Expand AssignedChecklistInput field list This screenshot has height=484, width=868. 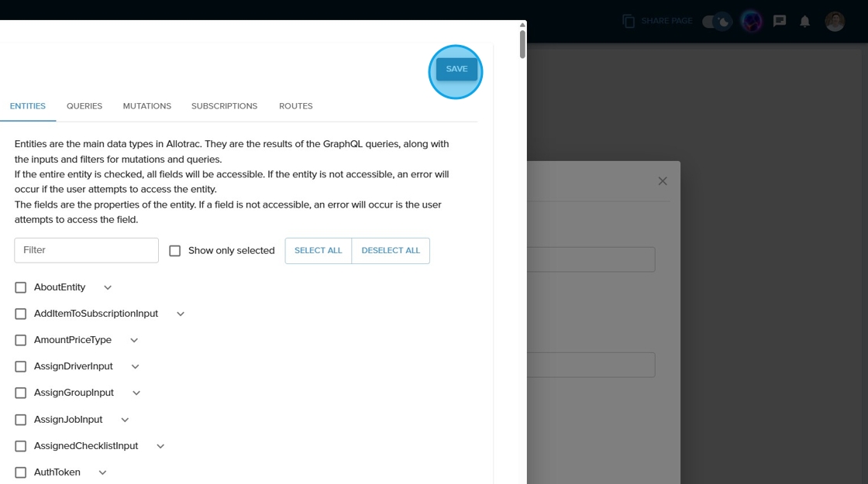[160, 446]
